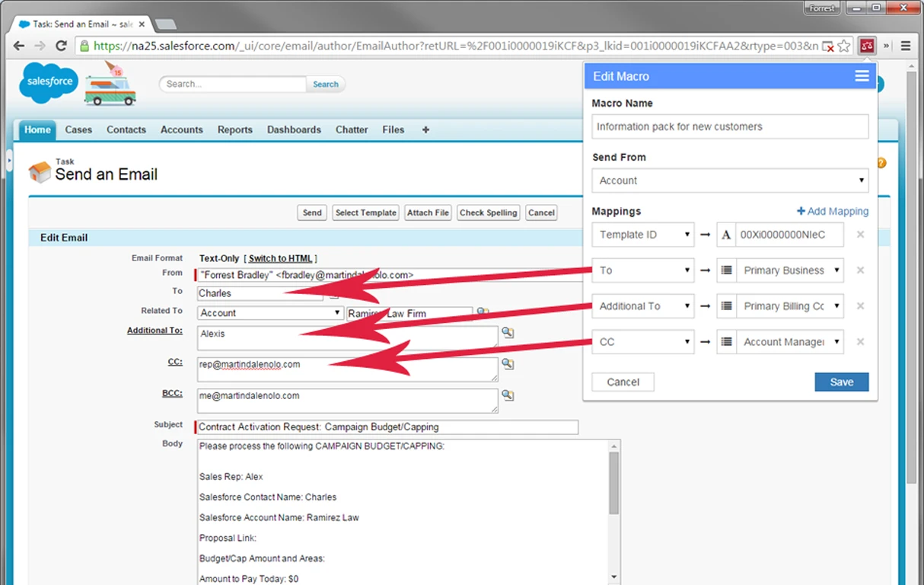Click the lookup icon next to BCC field
924x585 pixels.
508,395
